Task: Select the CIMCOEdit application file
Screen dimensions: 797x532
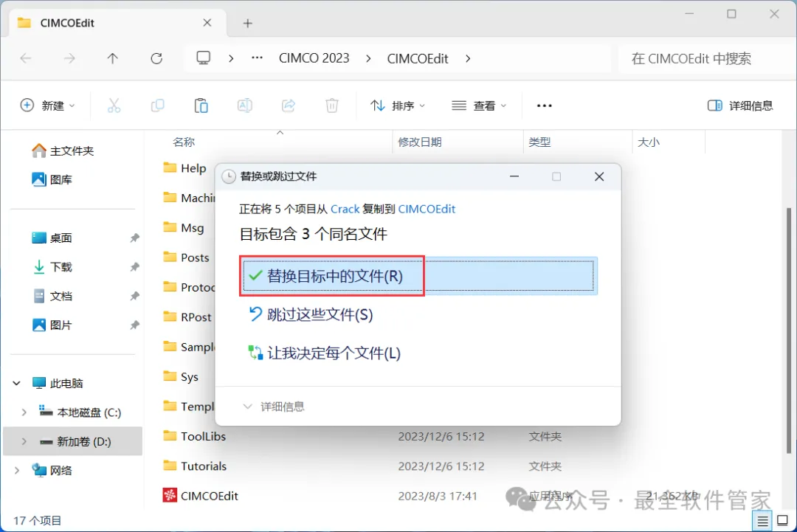Action: coord(200,496)
